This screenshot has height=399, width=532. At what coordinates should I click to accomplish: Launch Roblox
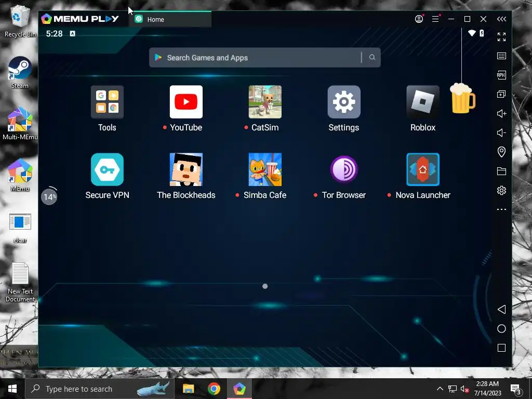point(423,102)
